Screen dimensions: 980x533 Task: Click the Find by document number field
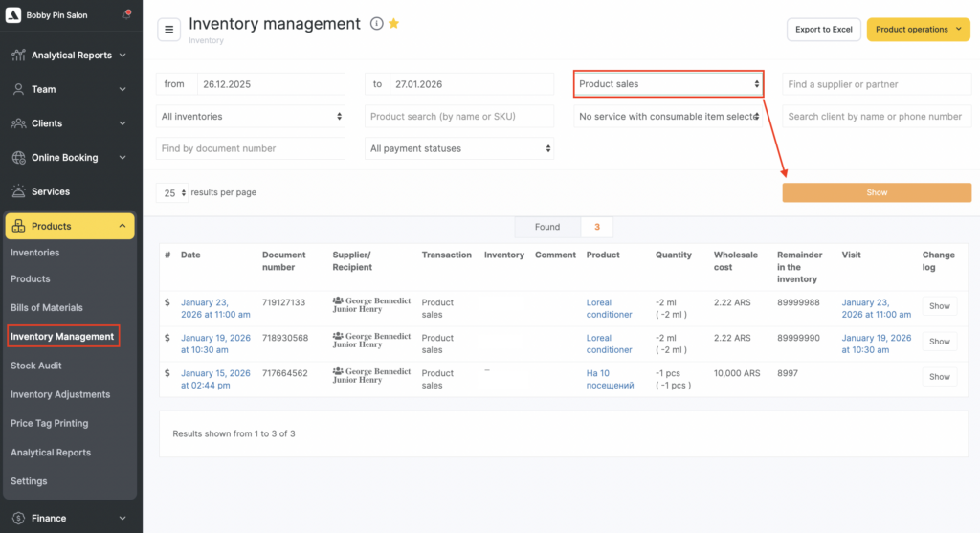(250, 148)
